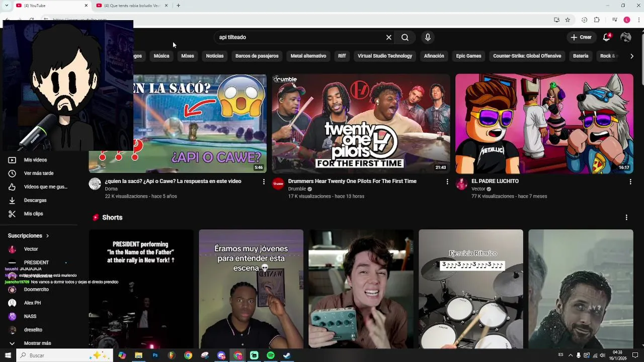Open the Doma channel avatar

click(x=95, y=184)
